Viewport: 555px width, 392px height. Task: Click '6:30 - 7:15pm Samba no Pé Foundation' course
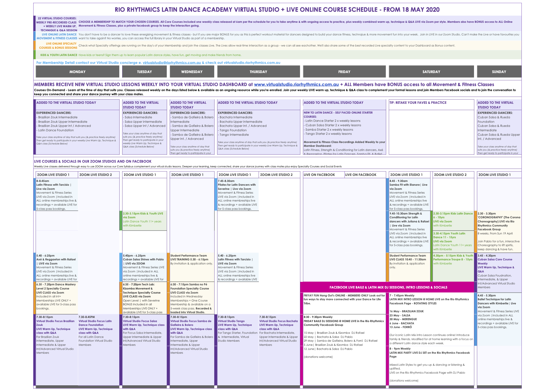point(192,298)
